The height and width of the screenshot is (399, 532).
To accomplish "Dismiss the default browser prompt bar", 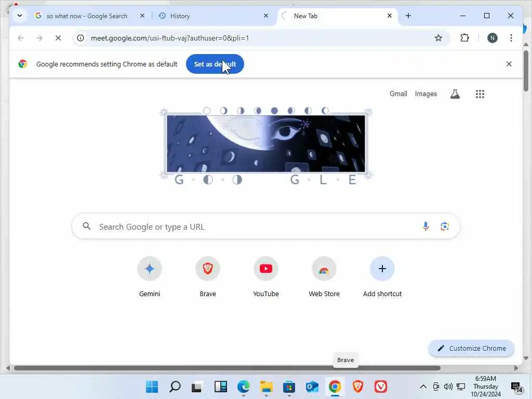I will [x=509, y=64].
